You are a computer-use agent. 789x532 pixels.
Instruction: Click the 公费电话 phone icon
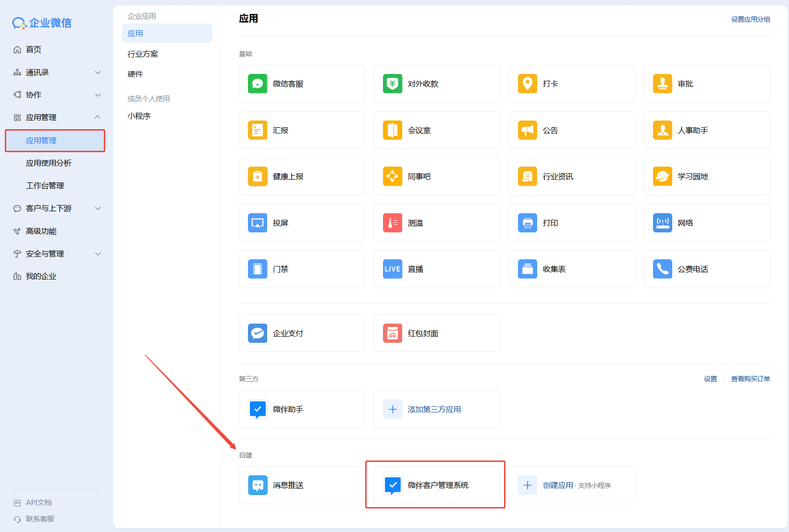pos(663,269)
